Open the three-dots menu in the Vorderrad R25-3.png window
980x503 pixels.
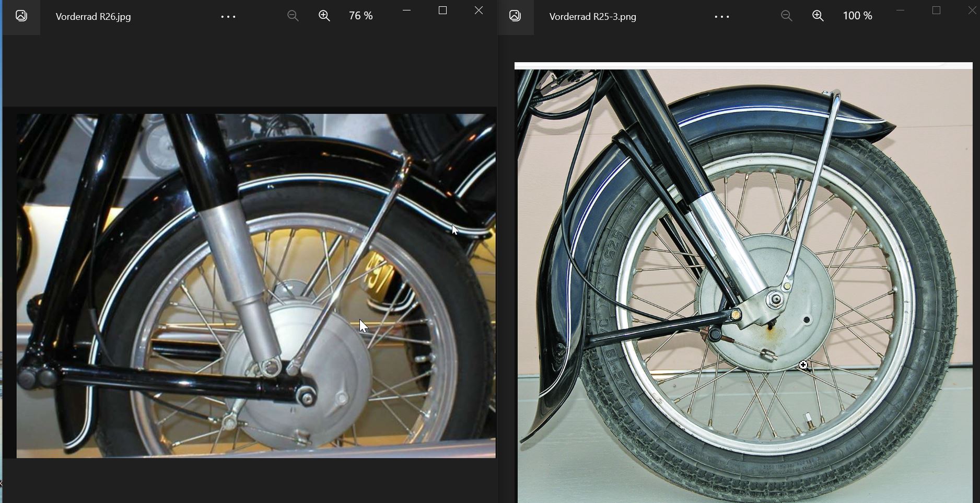[x=722, y=17]
